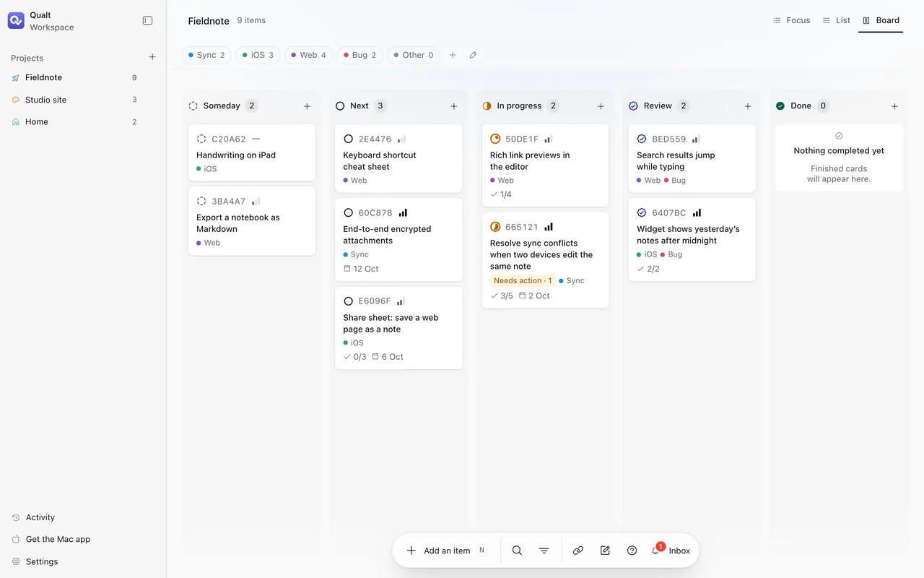Switch to the List view
The width and height of the screenshot is (924, 578).
tap(836, 20)
